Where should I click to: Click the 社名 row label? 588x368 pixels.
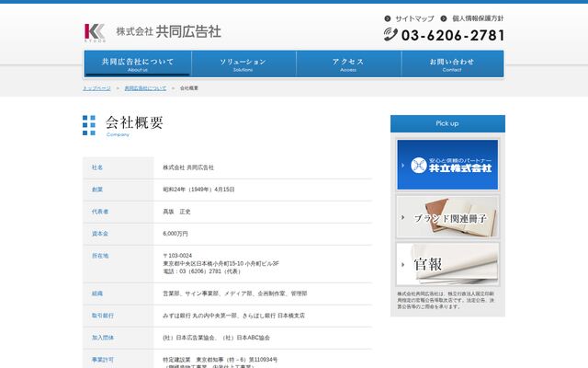97,167
